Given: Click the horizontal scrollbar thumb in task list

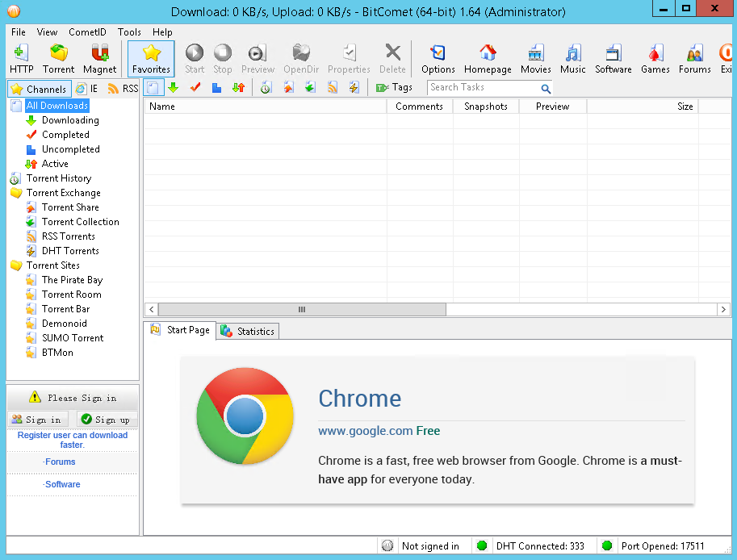Looking at the screenshot, I should tap(302, 309).
